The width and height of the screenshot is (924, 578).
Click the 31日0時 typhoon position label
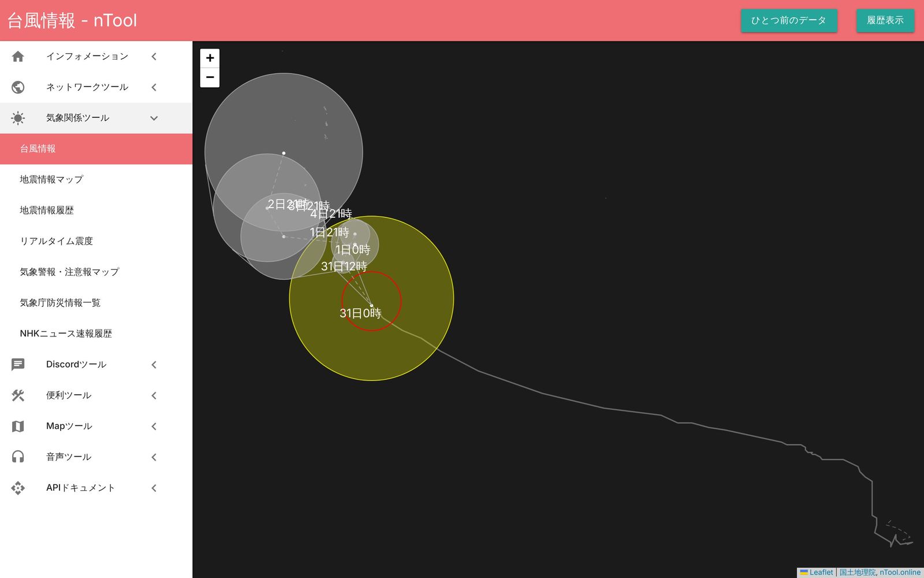tap(360, 313)
